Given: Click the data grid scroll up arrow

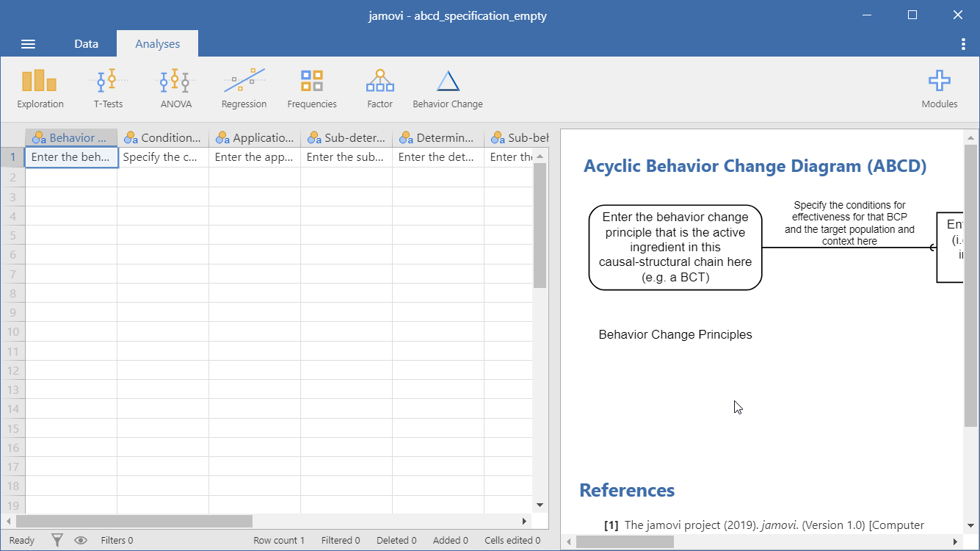Looking at the screenshot, I should pyautogui.click(x=540, y=156).
